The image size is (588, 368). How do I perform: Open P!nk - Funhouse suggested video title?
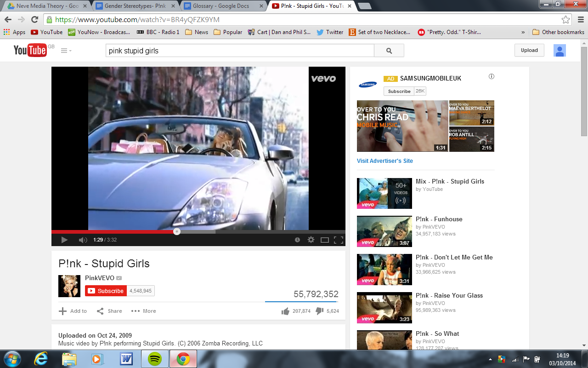pyautogui.click(x=439, y=219)
